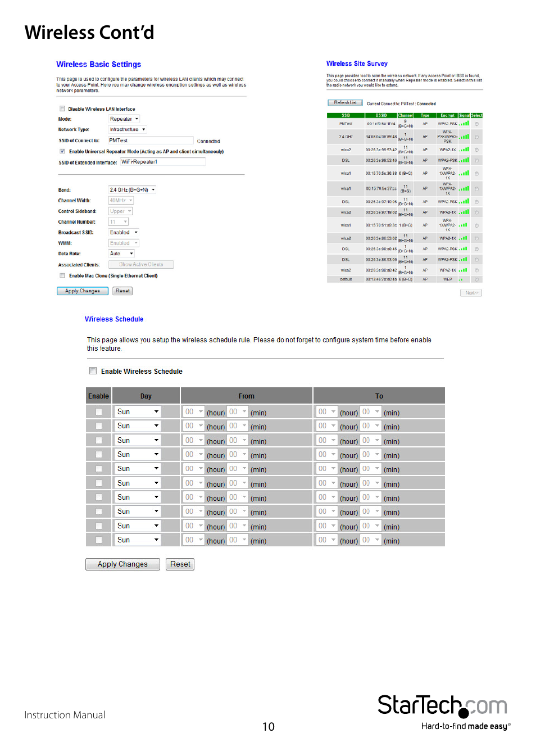This screenshot has width=536, height=756.
Task: Check Enable Mac Clone checkbox
Action: coord(62,275)
